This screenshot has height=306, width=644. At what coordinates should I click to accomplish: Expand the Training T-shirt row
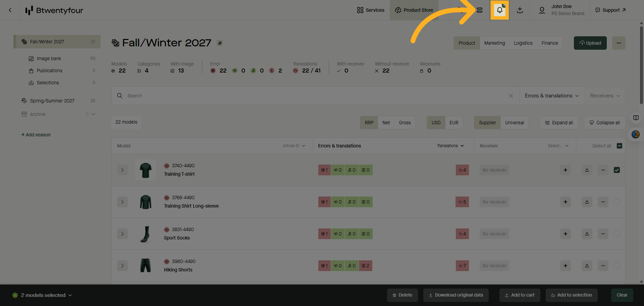tap(122, 170)
